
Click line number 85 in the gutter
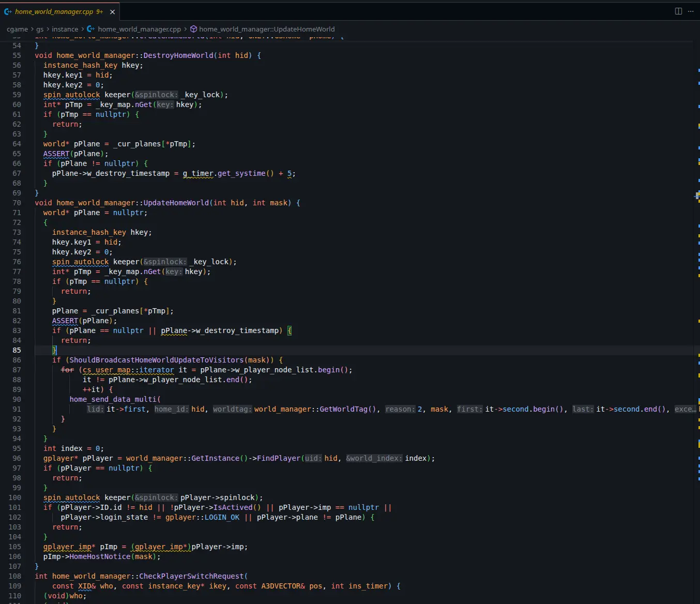click(17, 350)
